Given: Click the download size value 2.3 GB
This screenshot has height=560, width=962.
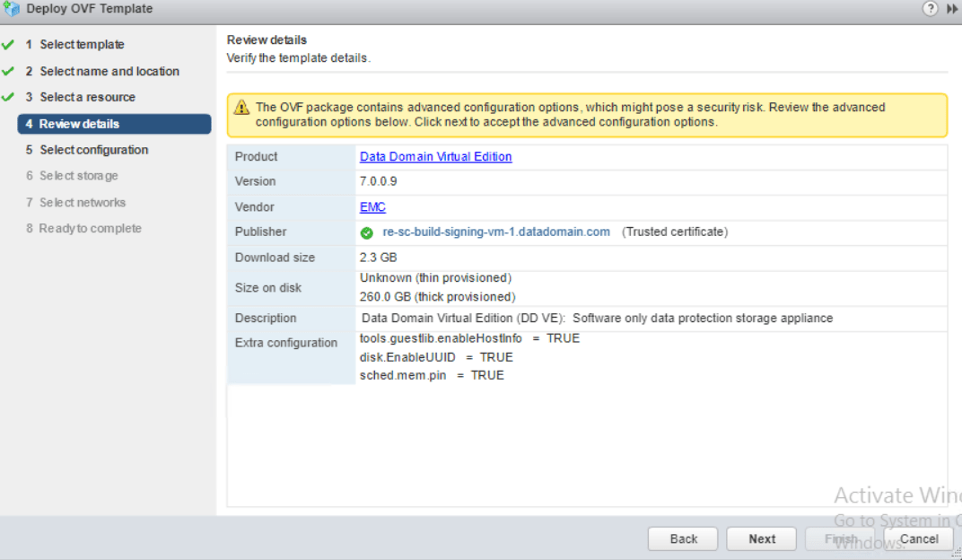Looking at the screenshot, I should (379, 258).
